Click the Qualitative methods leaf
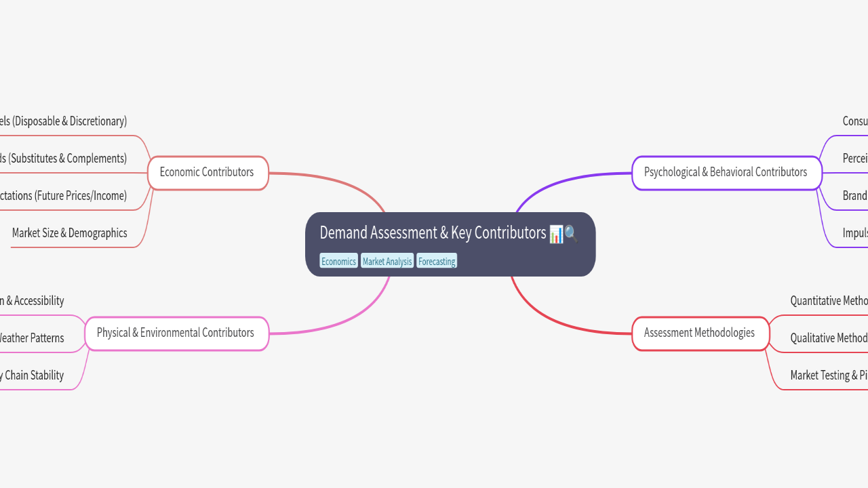This screenshot has width=868, height=488. (829, 338)
